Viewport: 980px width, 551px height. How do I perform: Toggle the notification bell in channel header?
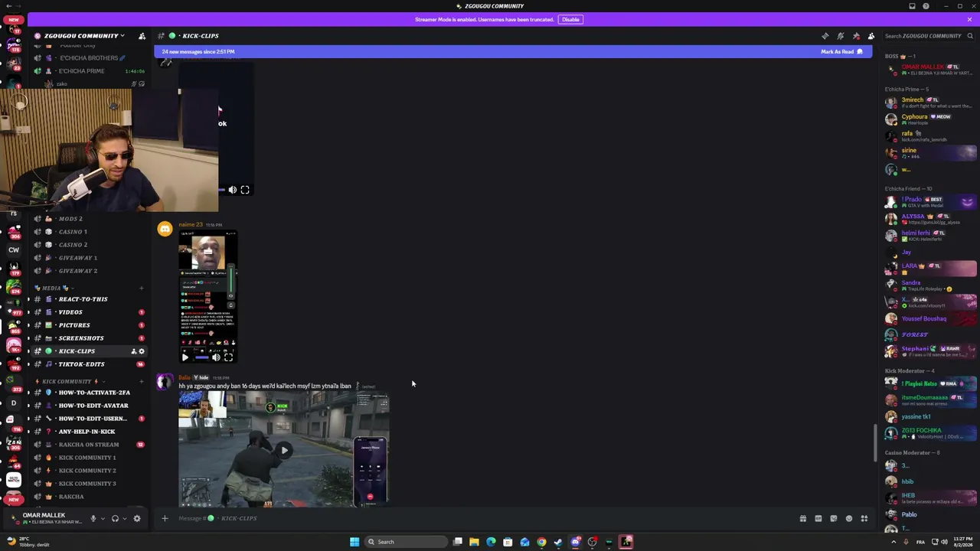(841, 36)
